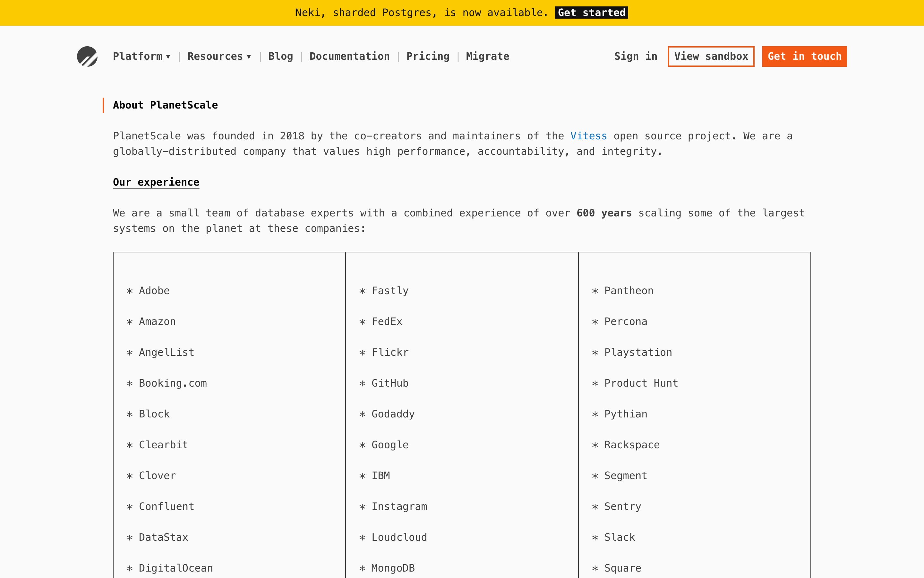Screen dimensions: 924x578
Task: Click the Fastly entry
Action: (x=390, y=291)
